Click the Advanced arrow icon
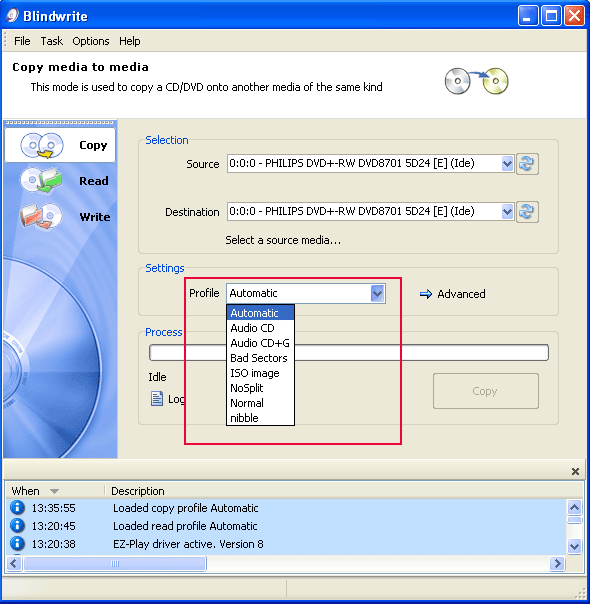 [x=426, y=294]
